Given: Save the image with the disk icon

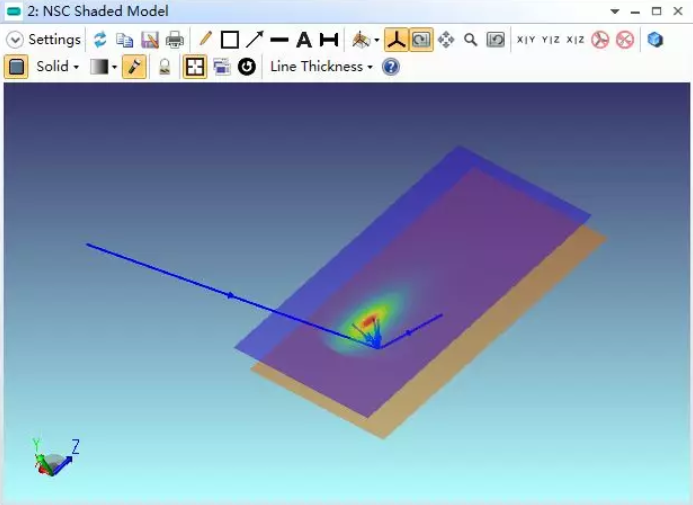Looking at the screenshot, I should coord(150,40).
